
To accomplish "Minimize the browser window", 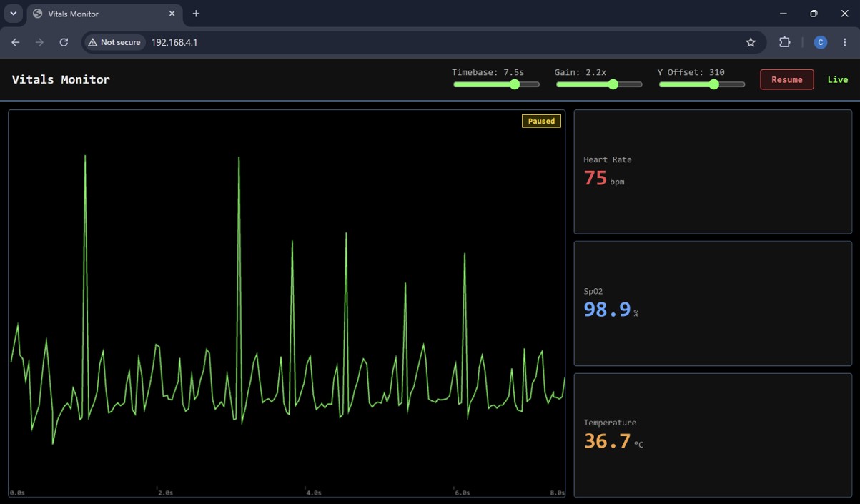I will (x=784, y=14).
